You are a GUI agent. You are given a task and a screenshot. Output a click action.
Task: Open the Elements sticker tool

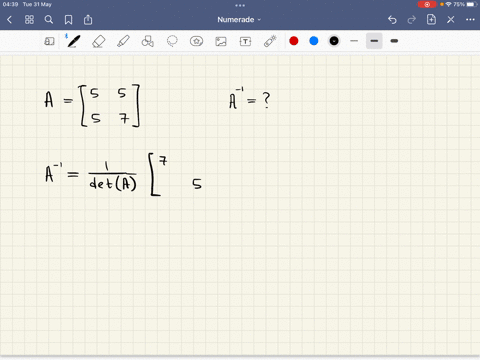tap(196, 41)
